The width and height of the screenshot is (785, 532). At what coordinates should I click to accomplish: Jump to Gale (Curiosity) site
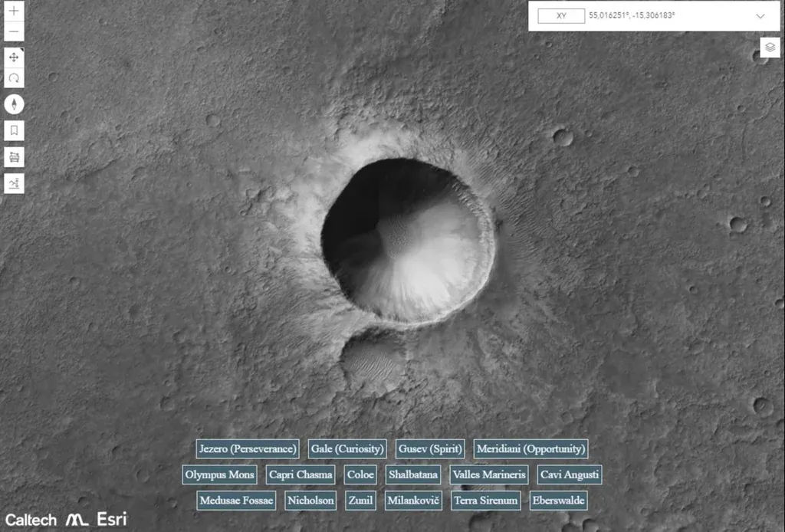click(x=347, y=448)
